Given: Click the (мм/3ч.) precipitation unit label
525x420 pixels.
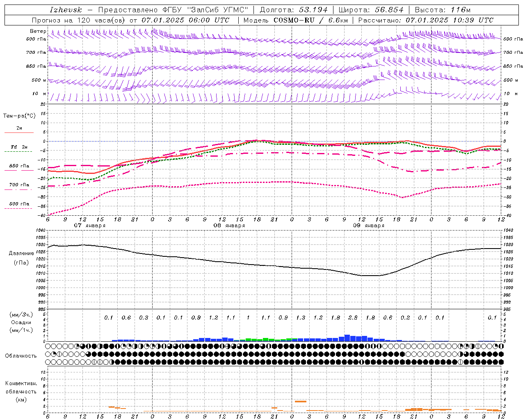Looking at the screenshot, I should tap(21, 315).
